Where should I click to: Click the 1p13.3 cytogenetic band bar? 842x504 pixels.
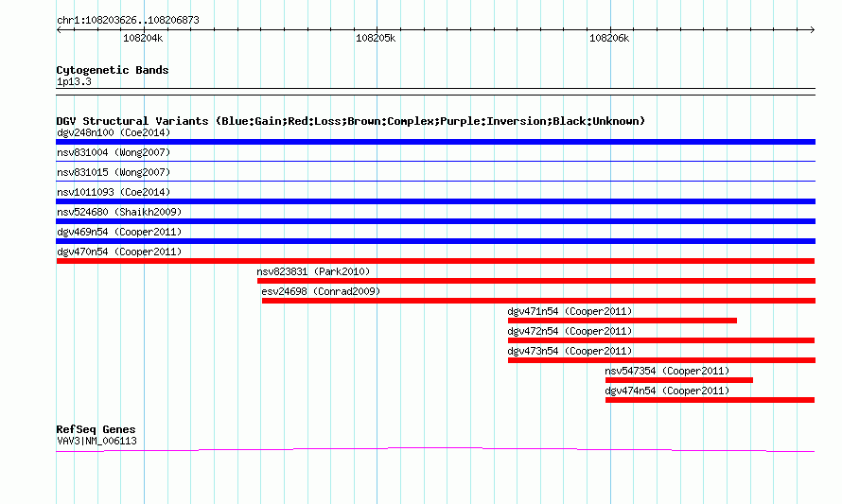[x=435, y=92]
